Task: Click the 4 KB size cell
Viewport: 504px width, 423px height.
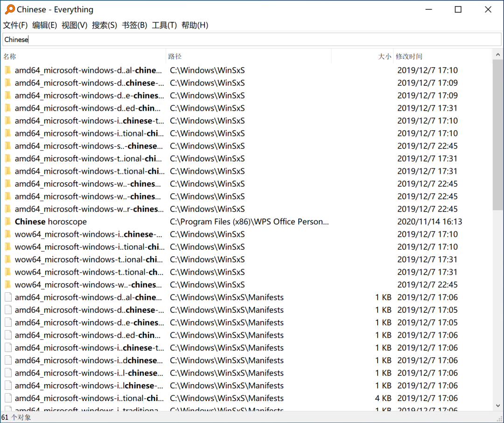Action: tap(383, 398)
